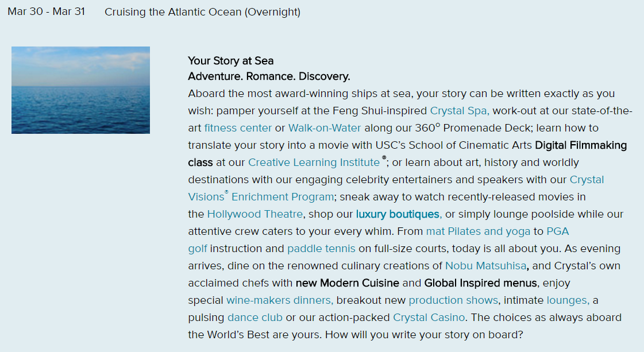Select the PGA link text
This screenshot has width=644, height=352.
tap(558, 231)
